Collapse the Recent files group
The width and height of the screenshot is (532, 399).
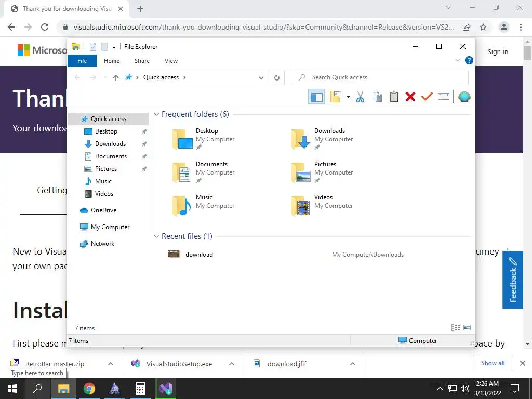point(156,236)
